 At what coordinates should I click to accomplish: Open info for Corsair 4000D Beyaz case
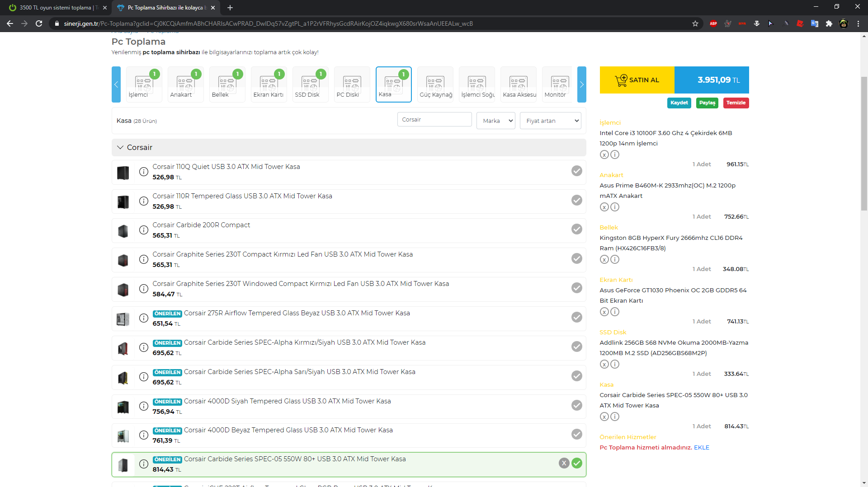[x=144, y=435]
